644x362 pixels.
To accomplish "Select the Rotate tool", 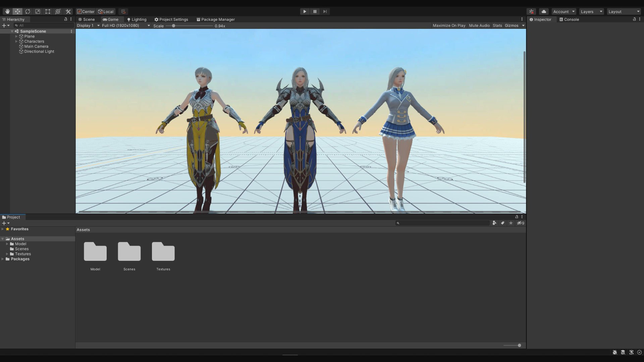I will (x=28, y=11).
